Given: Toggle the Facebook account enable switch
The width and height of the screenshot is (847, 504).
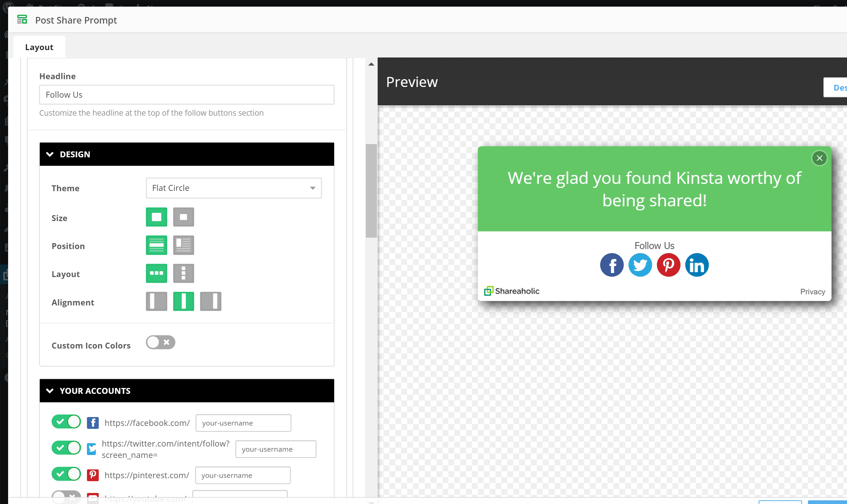Looking at the screenshot, I should coord(65,422).
